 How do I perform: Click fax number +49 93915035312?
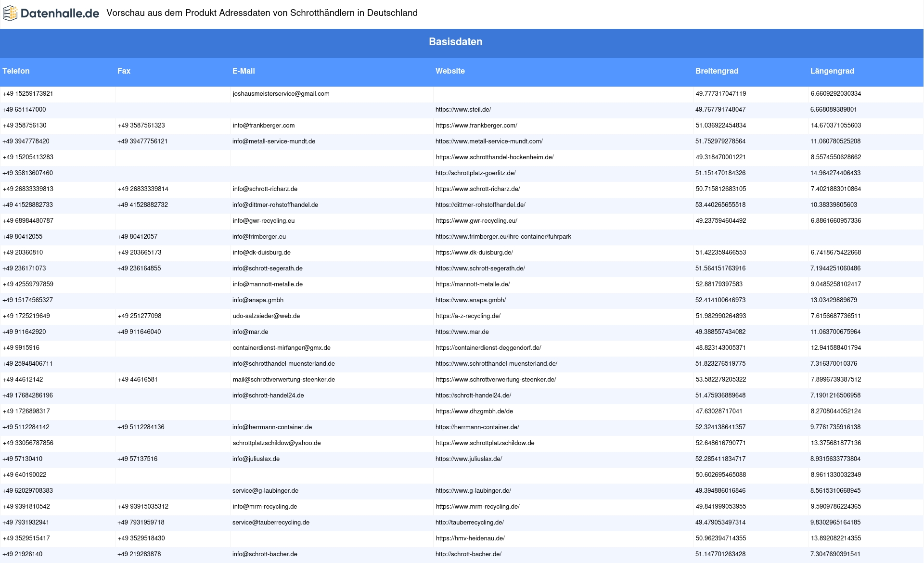(143, 507)
